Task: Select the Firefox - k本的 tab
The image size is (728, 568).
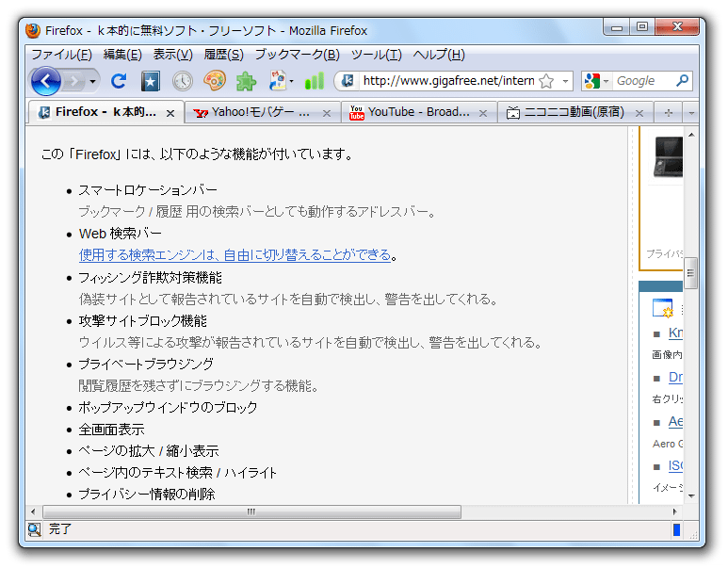Action: [x=105, y=112]
